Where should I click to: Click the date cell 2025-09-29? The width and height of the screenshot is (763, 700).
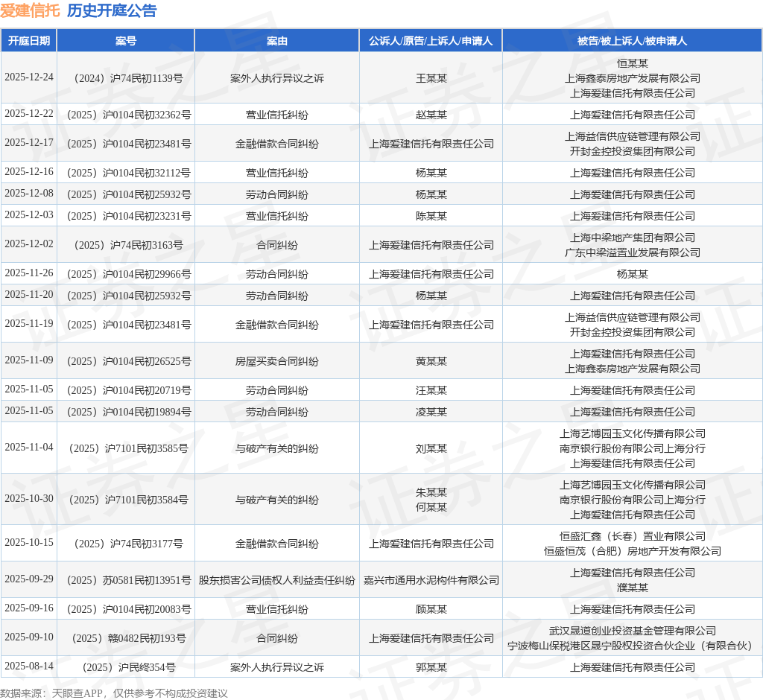click(x=29, y=579)
